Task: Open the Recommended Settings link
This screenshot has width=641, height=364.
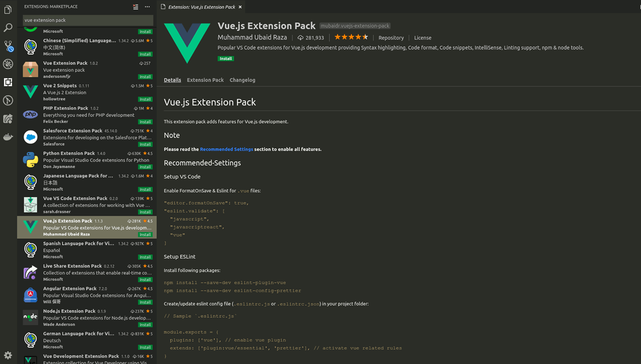Action: coord(226,149)
